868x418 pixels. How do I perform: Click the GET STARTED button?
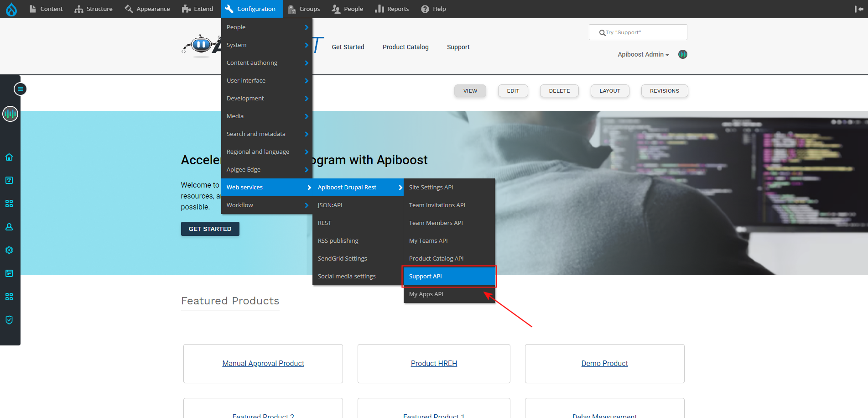pyautogui.click(x=210, y=229)
